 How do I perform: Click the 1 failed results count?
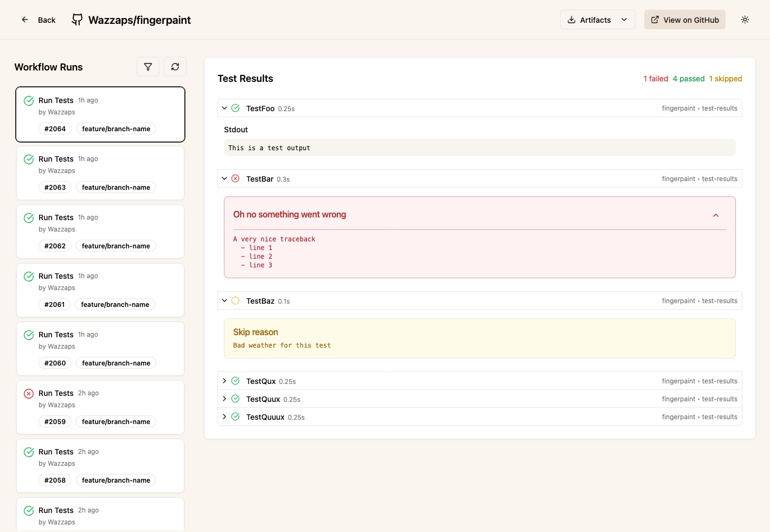(656, 79)
